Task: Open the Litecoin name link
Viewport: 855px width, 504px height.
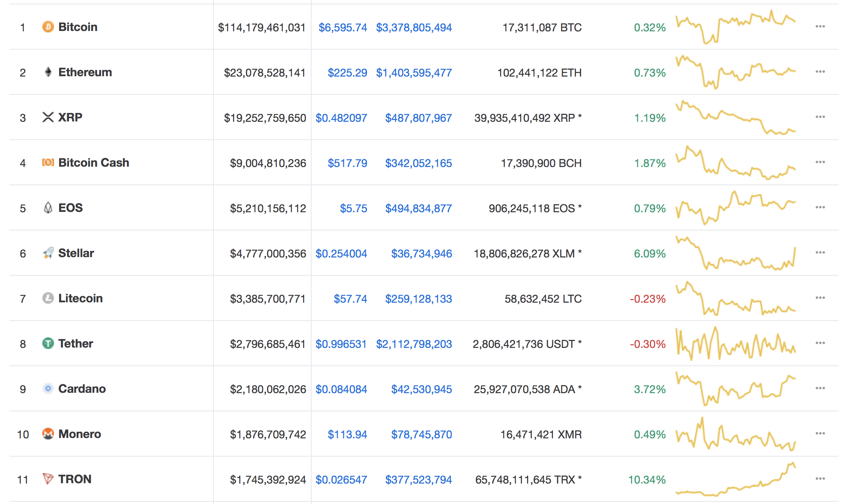Action: click(80, 298)
